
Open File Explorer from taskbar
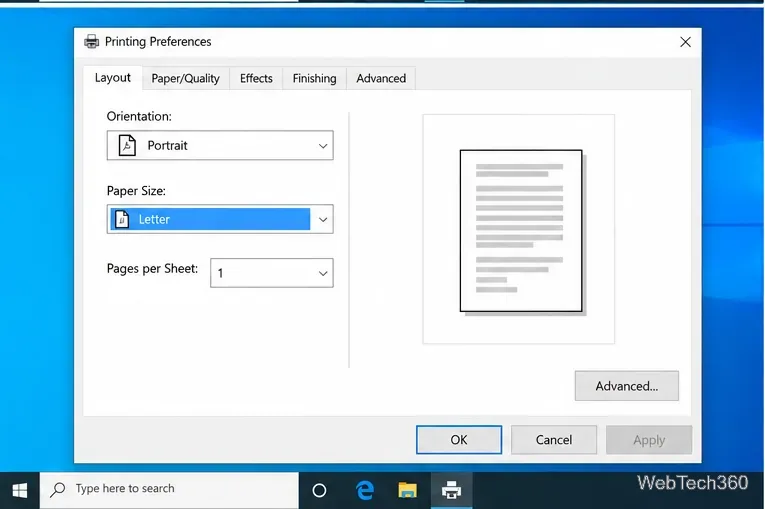[x=407, y=490]
